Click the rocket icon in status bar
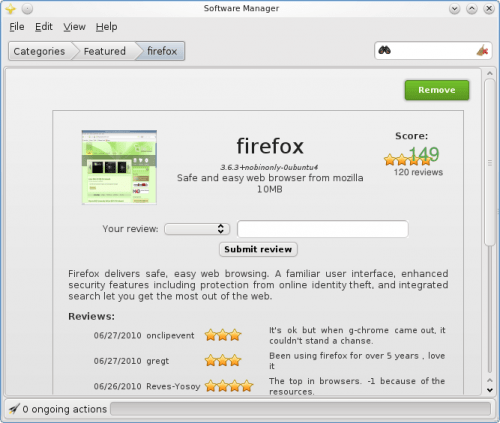 point(14,409)
